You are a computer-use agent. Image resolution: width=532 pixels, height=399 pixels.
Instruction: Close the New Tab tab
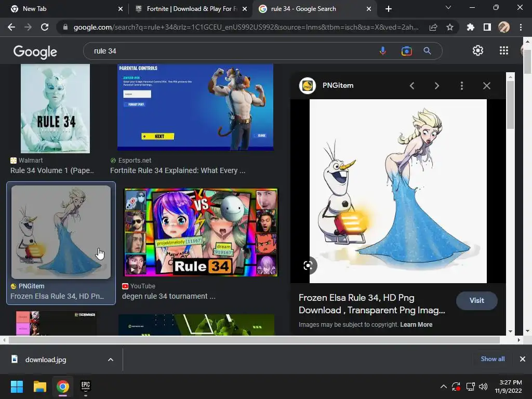pyautogui.click(x=121, y=9)
